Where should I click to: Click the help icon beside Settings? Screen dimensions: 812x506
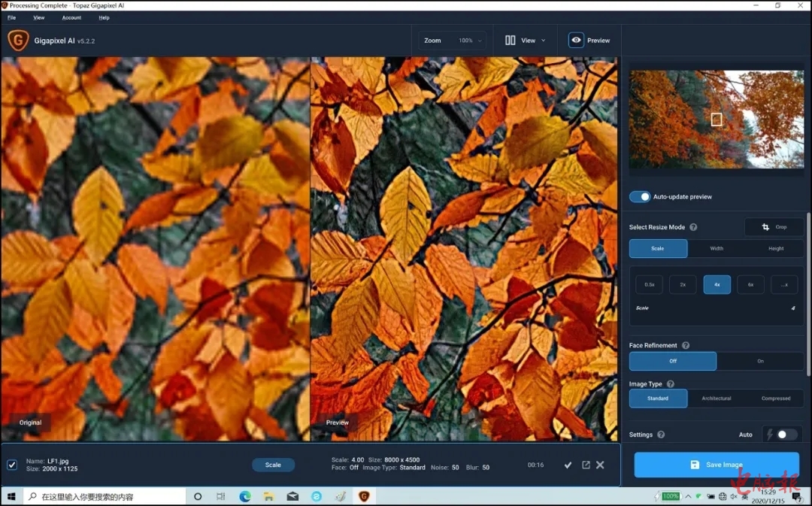[x=661, y=435]
